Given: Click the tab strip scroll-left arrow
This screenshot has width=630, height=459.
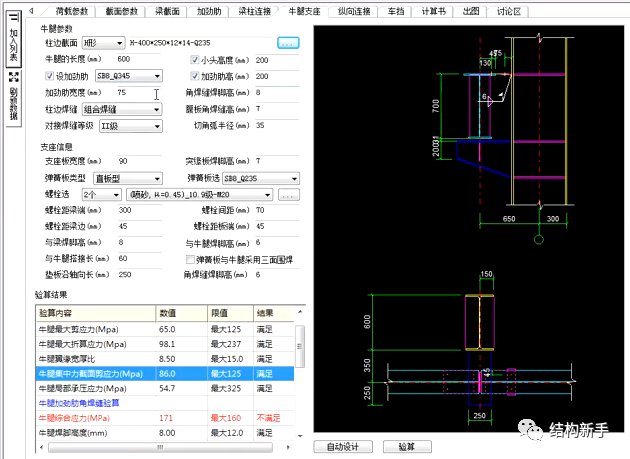Looking at the screenshot, I should pos(31,11).
